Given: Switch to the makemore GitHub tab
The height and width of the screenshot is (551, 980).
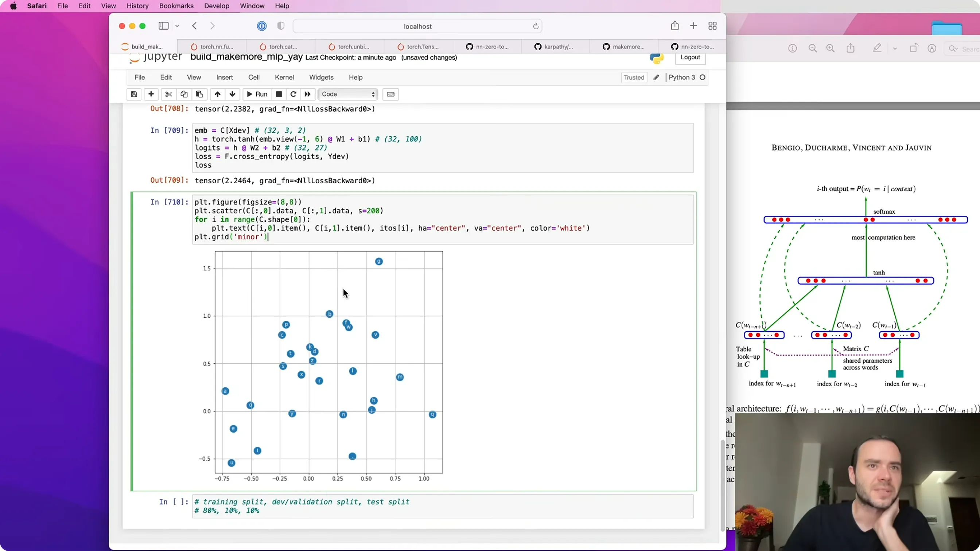Looking at the screenshot, I should [x=624, y=47].
